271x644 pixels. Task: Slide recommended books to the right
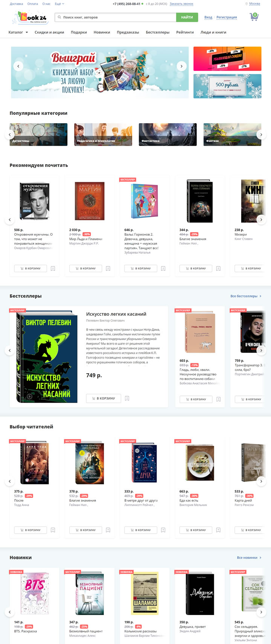[x=261, y=220]
